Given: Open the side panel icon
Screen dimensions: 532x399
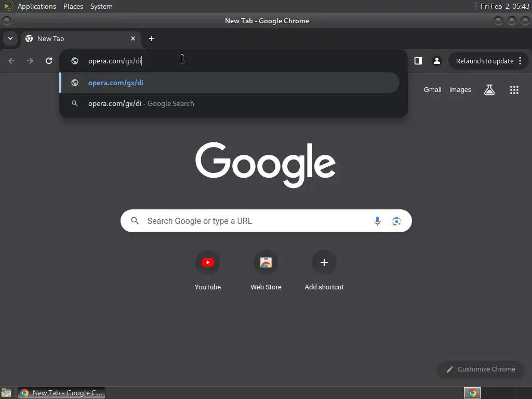Looking at the screenshot, I should [x=418, y=61].
